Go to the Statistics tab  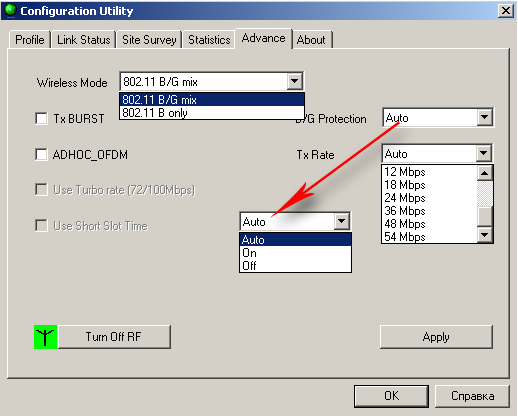click(x=209, y=40)
